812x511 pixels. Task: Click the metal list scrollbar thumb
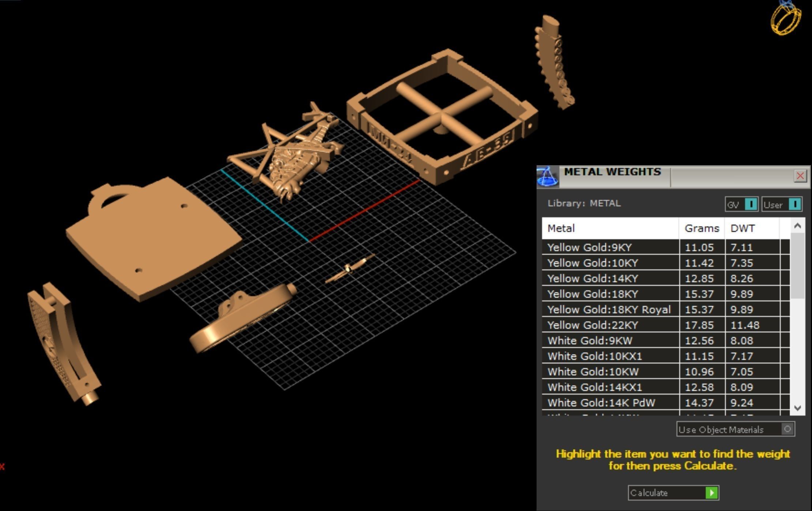point(798,265)
